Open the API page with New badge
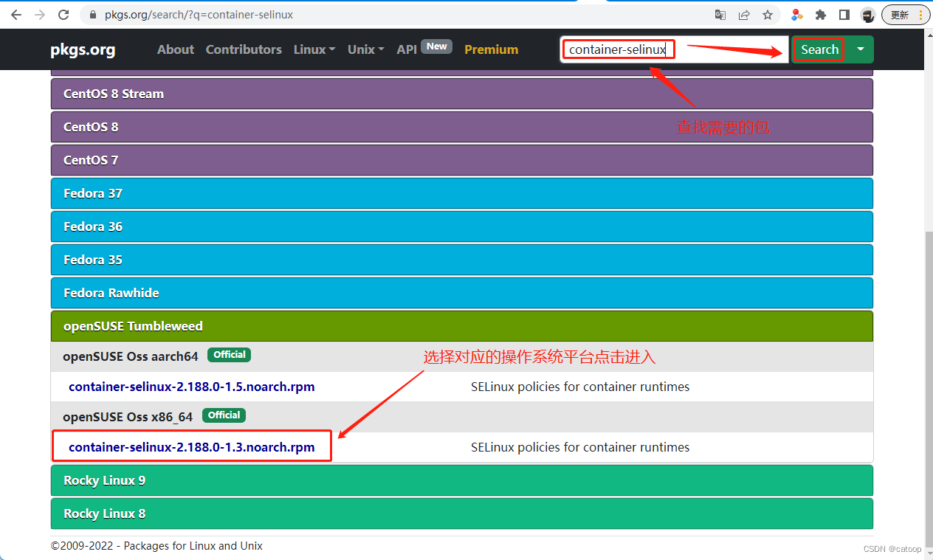Screen dimensions: 933x560 (407, 49)
